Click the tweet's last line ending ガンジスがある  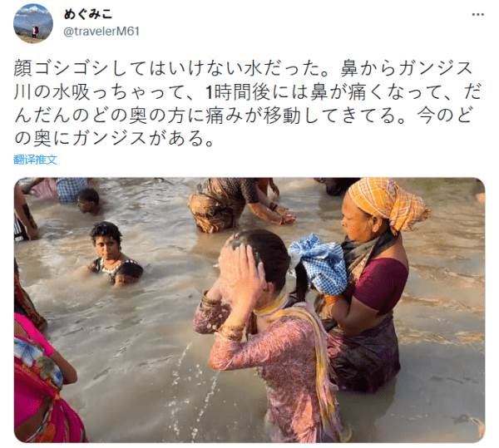tap(114, 138)
